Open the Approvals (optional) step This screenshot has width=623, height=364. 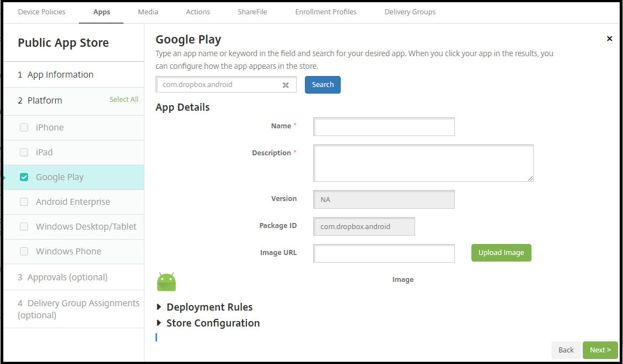67,278
